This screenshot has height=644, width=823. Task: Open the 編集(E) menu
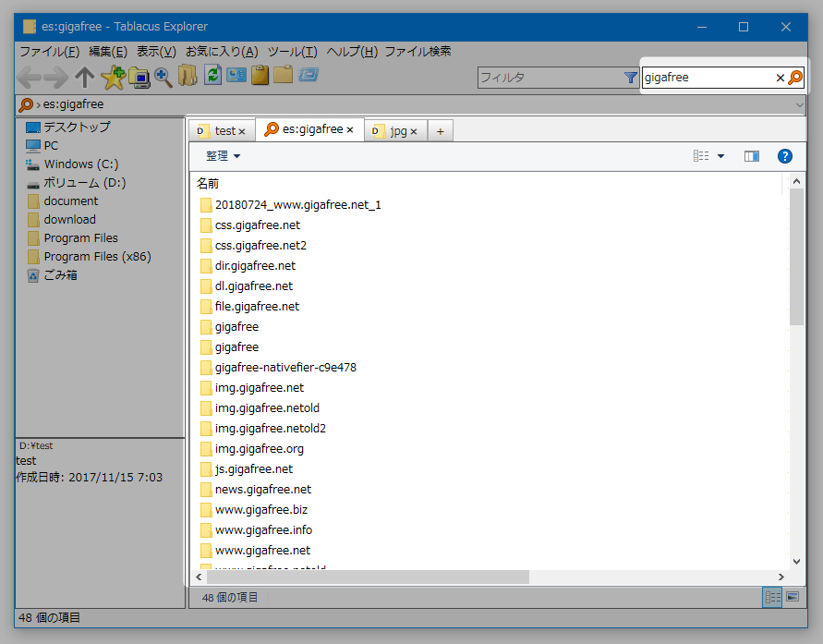pos(108,52)
